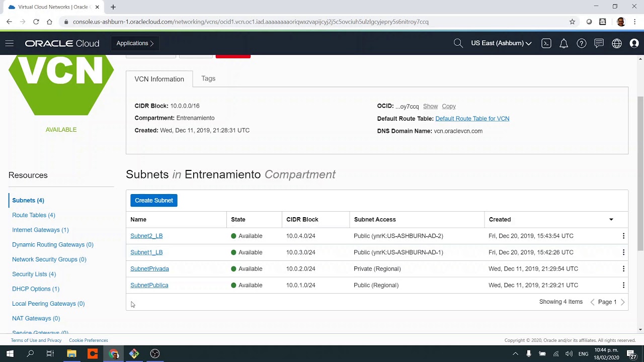Launch Cloud Shell from the header
Image resolution: width=644 pixels, height=362 pixels.
tap(546, 43)
